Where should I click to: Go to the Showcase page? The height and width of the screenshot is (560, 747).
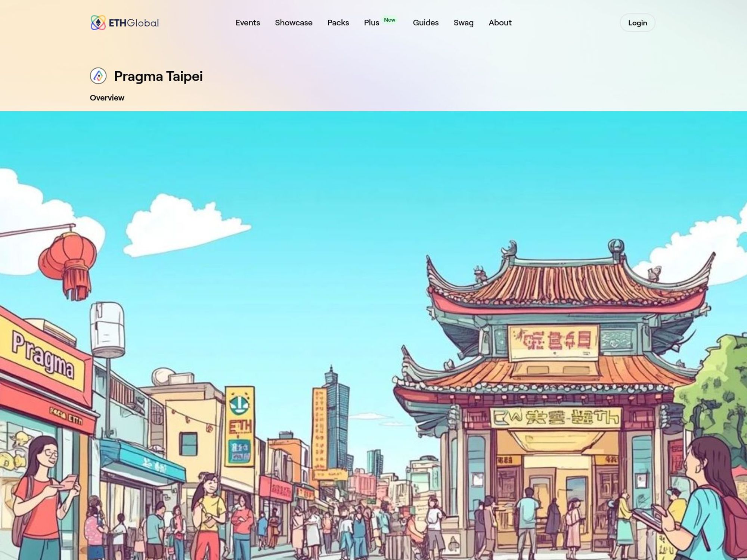coord(294,23)
